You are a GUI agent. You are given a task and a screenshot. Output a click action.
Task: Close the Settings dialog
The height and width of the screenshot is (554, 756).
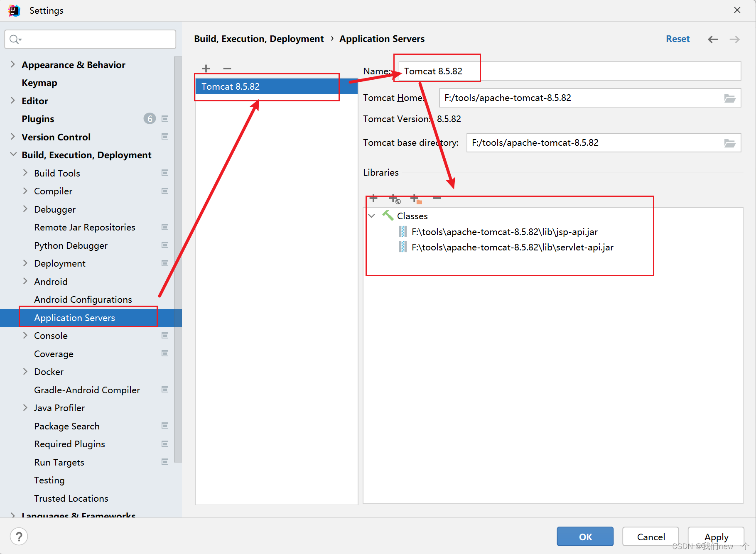tap(737, 10)
